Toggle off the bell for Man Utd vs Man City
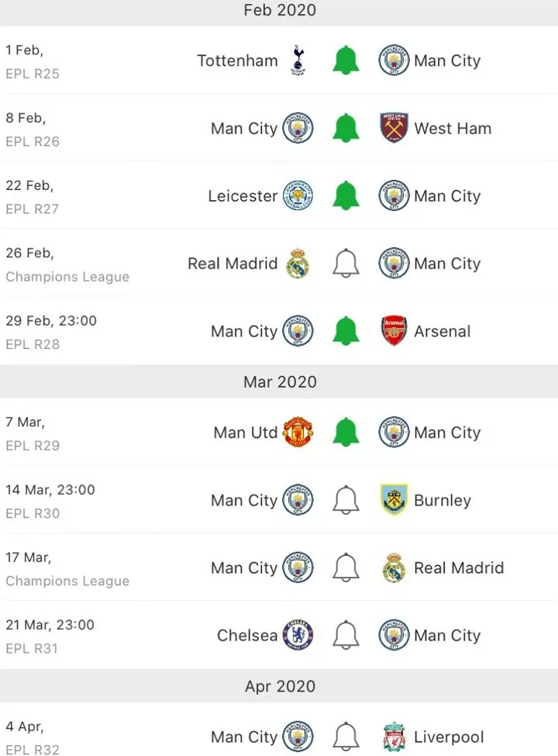Screen dimensions: 558x756 pos(346,433)
